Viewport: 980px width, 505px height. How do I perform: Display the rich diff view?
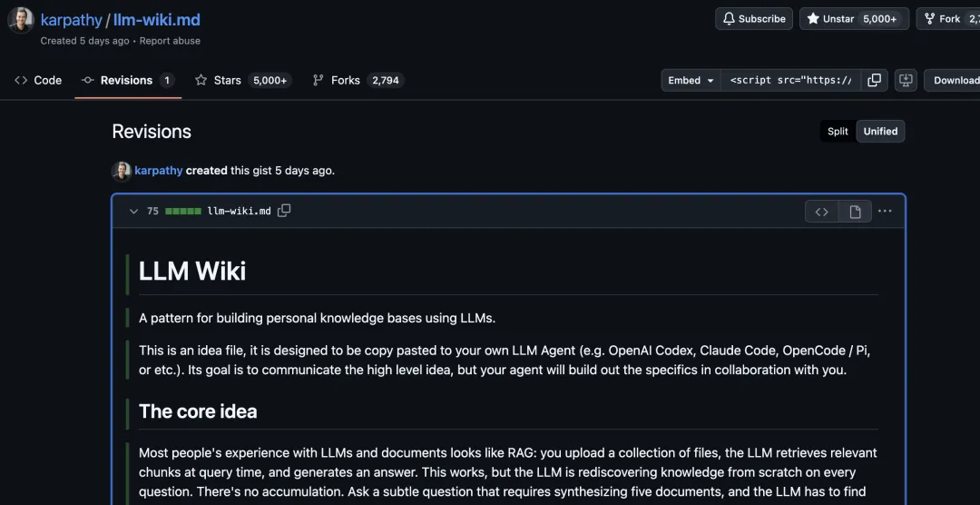855,212
